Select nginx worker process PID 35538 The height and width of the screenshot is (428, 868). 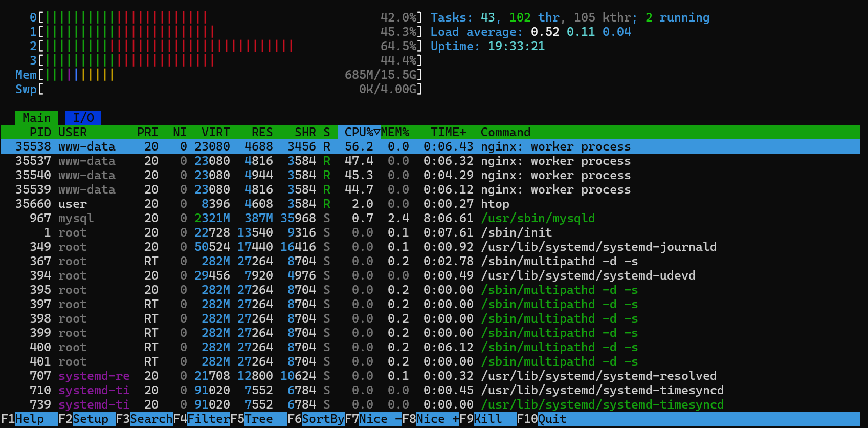click(x=431, y=146)
